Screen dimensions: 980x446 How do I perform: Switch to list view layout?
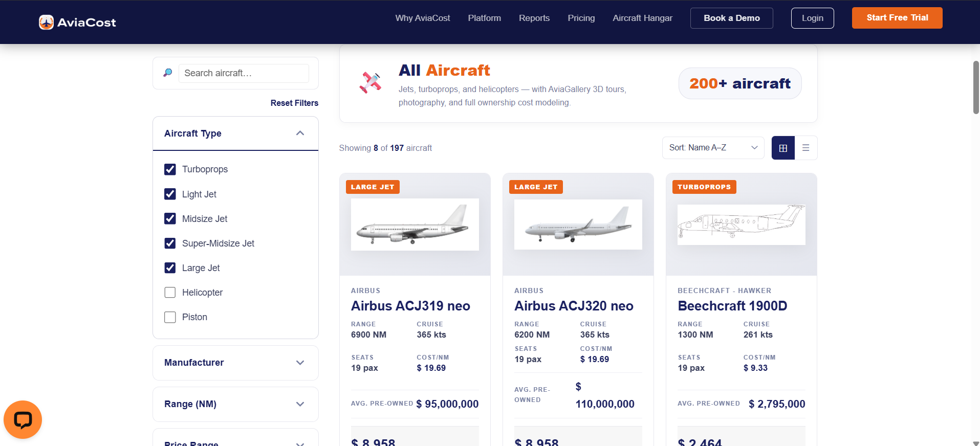point(806,148)
